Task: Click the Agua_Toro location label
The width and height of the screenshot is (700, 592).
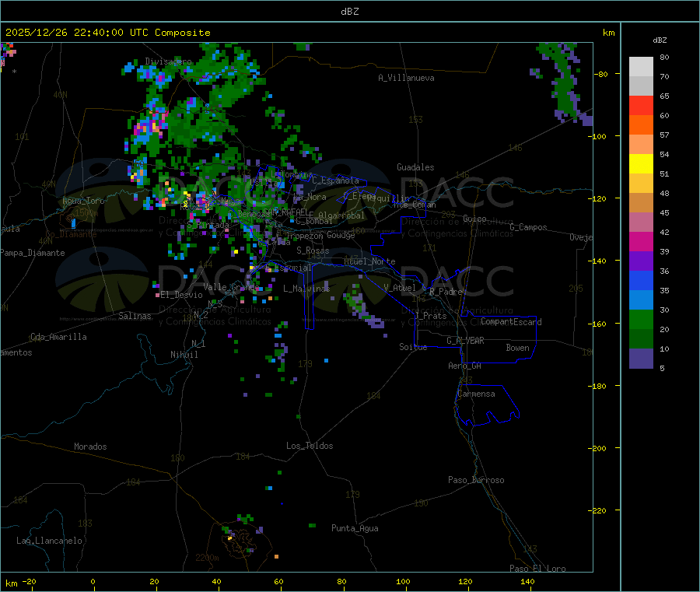Action: (83, 201)
